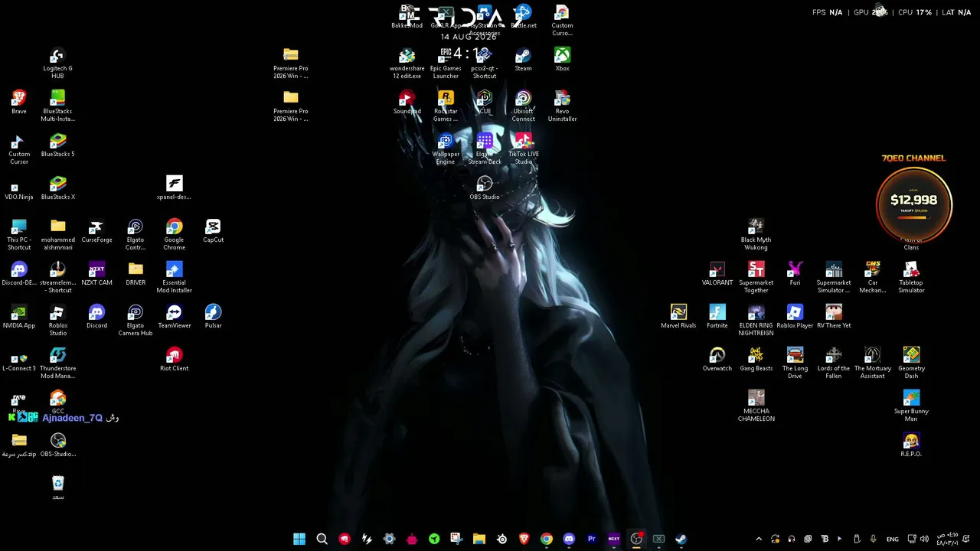Select the ELDEN RING NIGHTREIGN icon
The height and width of the screenshot is (551, 980).
pos(756,321)
